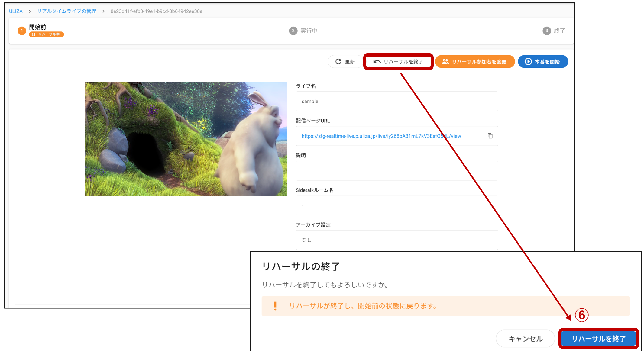Click the people icon on リハーサル参加者を変更
Viewport: 644px width, 353px height.
pyautogui.click(x=445, y=62)
